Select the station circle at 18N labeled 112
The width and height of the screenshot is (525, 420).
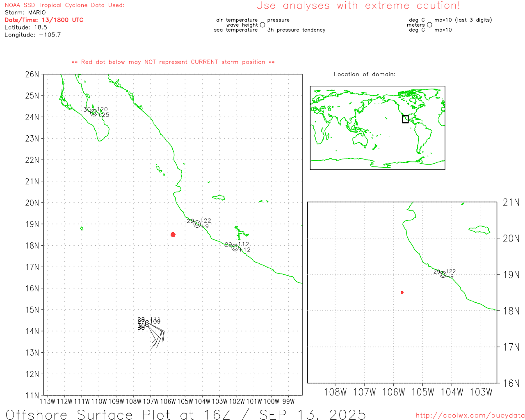[235, 247]
